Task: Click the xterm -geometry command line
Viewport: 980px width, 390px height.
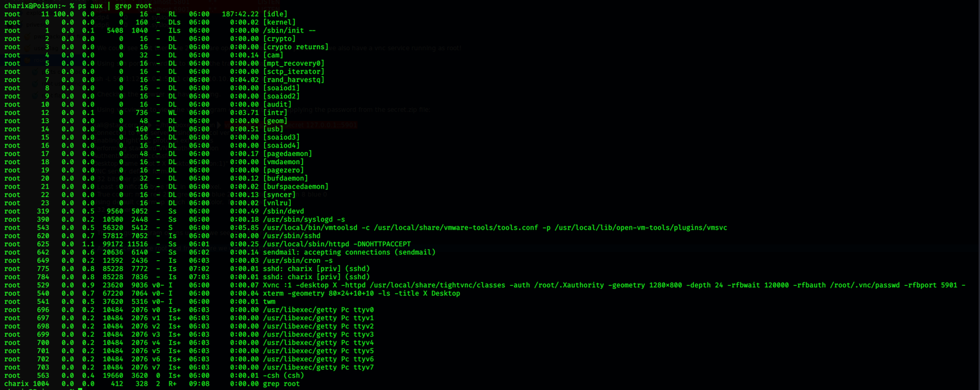Action: pyautogui.click(x=361, y=293)
